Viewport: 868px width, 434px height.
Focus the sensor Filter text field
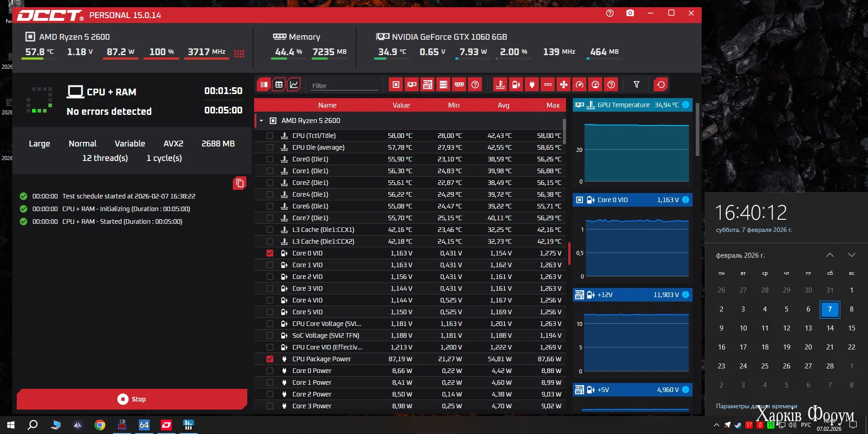(344, 85)
